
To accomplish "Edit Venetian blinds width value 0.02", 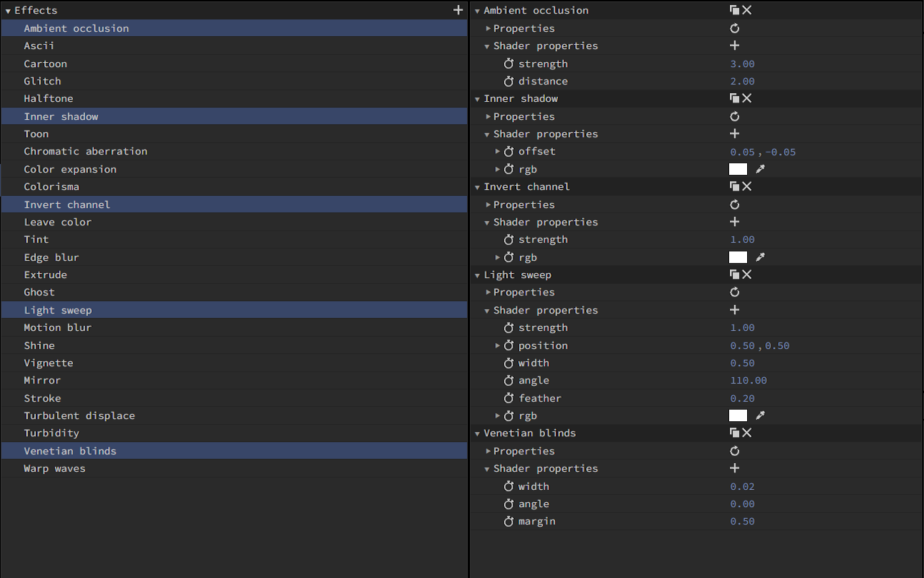I will 742,486.
